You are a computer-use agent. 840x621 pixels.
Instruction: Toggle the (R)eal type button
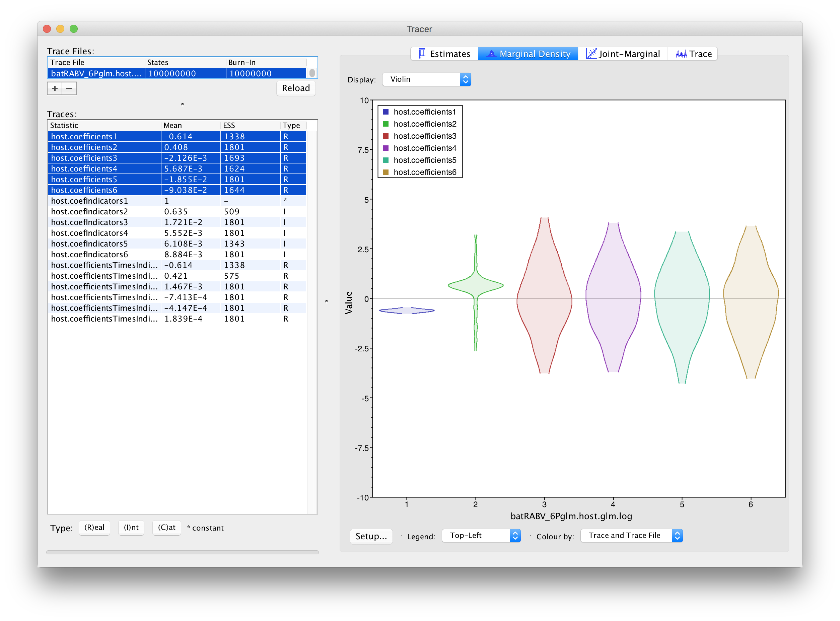pos(94,528)
